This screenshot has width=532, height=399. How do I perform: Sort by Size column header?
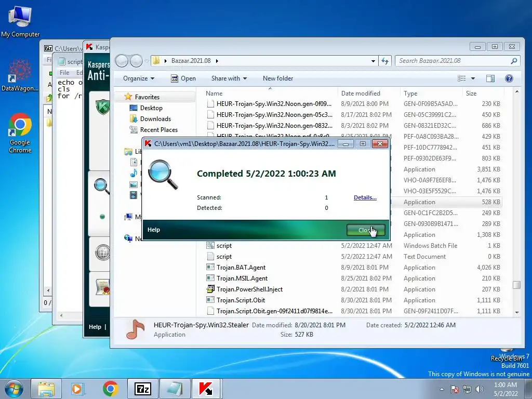[x=471, y=94]
